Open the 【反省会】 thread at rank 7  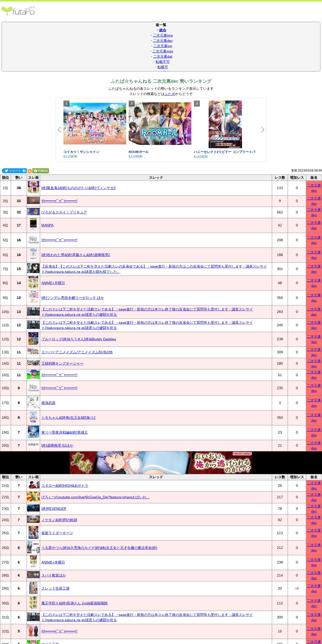(154, 269)
